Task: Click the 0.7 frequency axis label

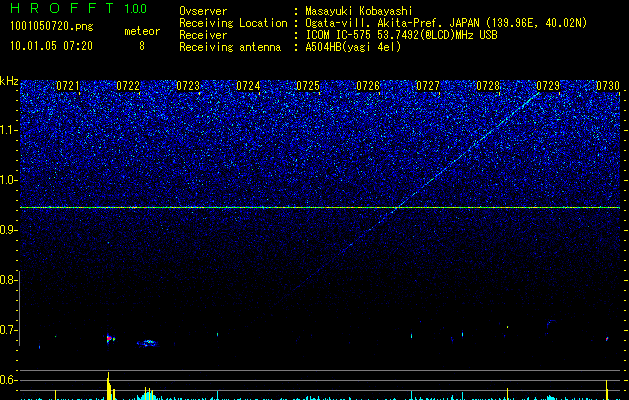Action: coord(9,330)
